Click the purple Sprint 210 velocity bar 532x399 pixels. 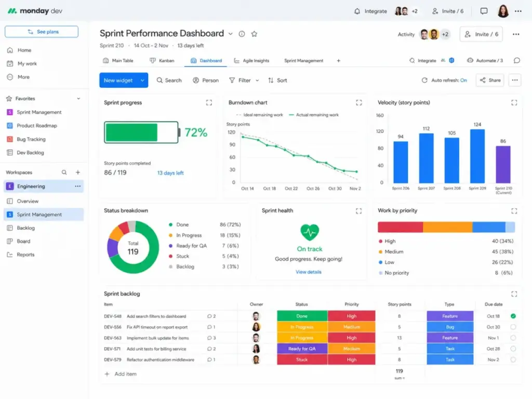(503, 165)
